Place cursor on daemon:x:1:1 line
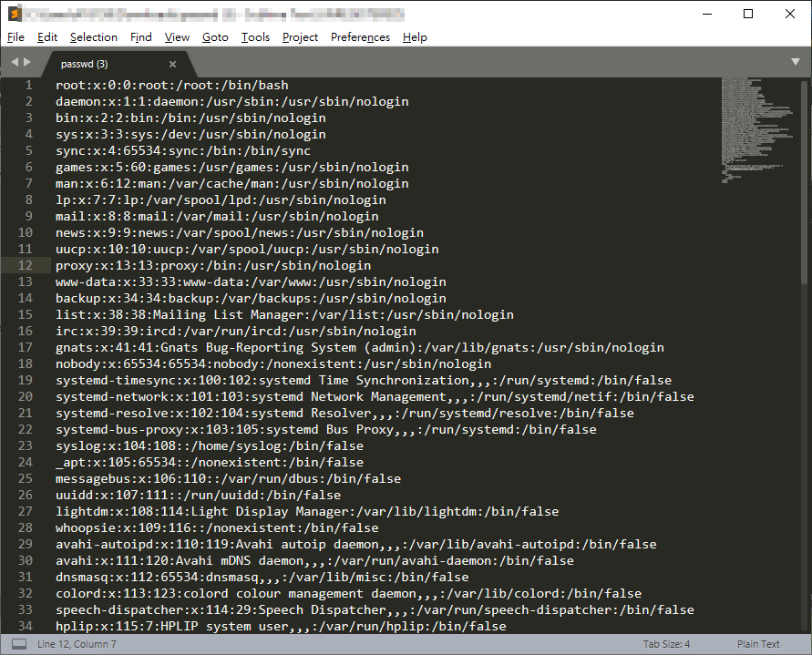The image size is (812, 655). [x=232, y=101]
